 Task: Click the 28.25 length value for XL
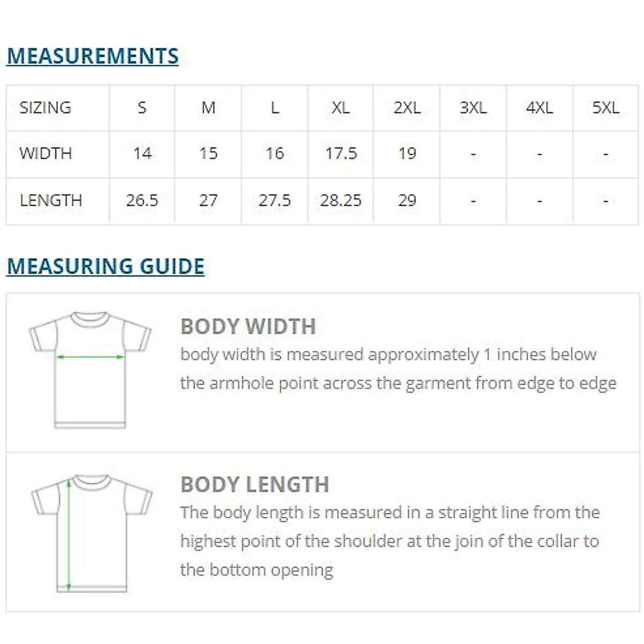coord(341,201)
